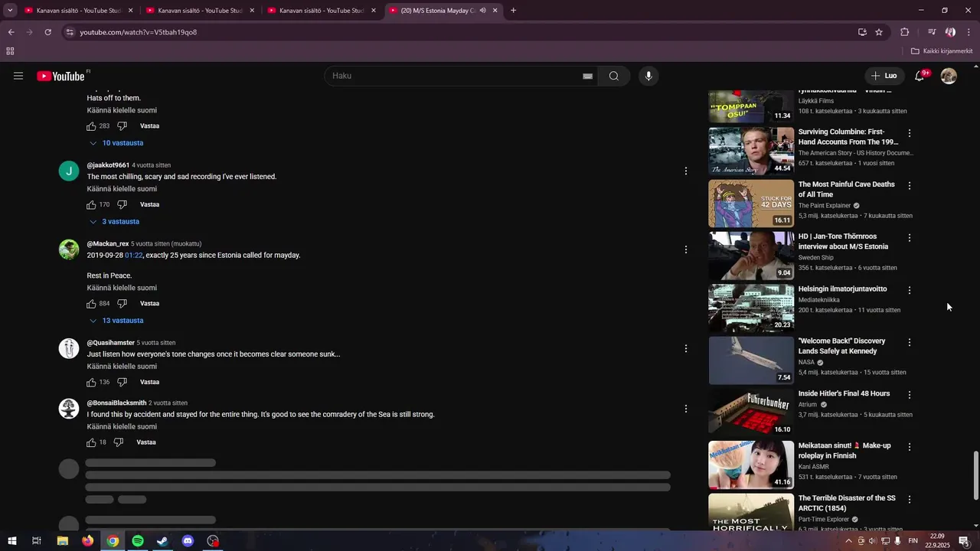The width and height of the screenshot is (980, 551).
Task: Open Meikataan sinut Make-up roleplay thumbnail
Action: pyautogui.click(x=751, y=465)
